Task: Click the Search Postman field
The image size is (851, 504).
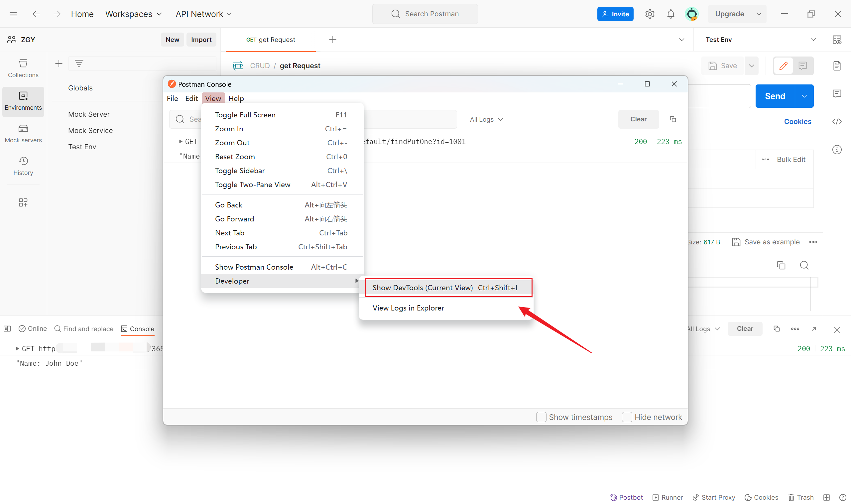Action: click(425, 14)
